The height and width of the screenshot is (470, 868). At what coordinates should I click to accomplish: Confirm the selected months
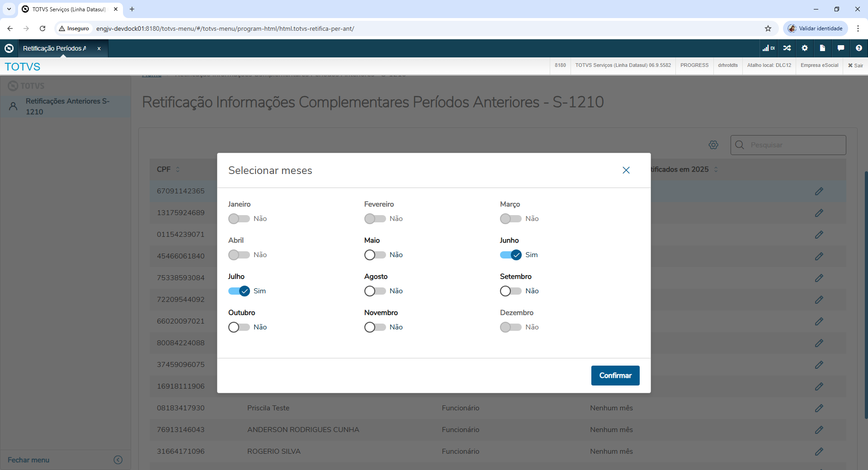615,376
